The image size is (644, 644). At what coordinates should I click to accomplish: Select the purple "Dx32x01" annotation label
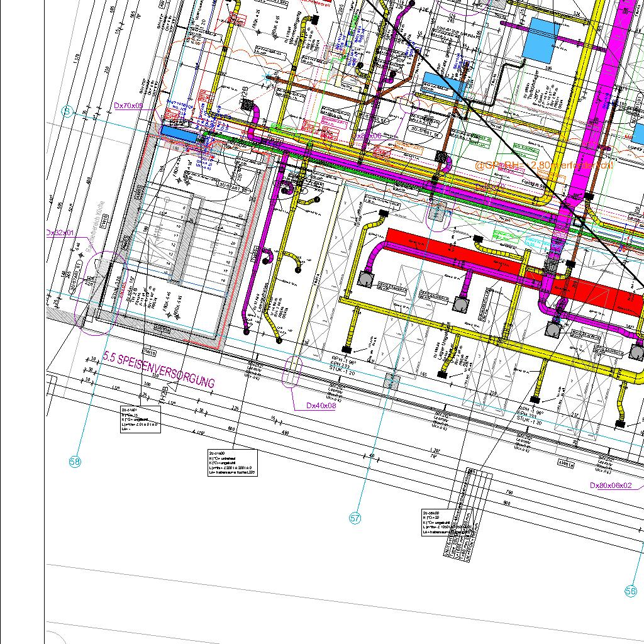click(60, 233)
